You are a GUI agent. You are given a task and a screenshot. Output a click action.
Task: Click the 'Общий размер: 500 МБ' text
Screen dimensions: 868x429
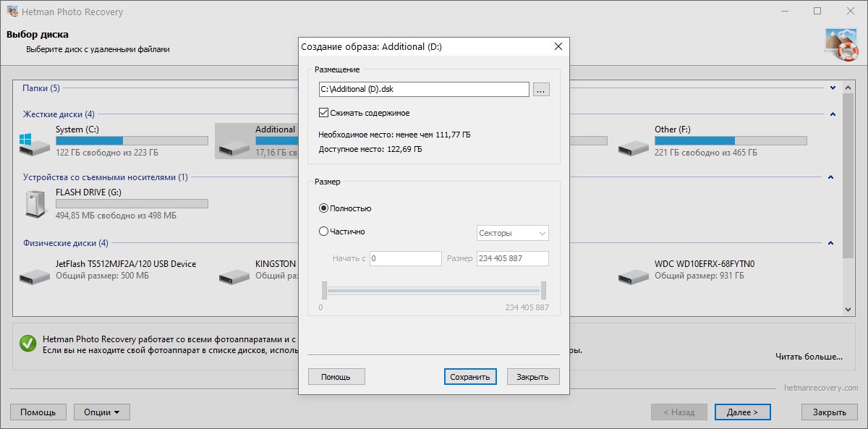pyautogui.click(x=102, y=276)
